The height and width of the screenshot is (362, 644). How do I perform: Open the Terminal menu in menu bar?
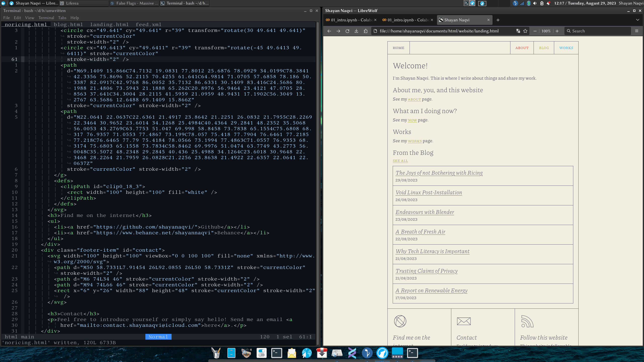46,18
